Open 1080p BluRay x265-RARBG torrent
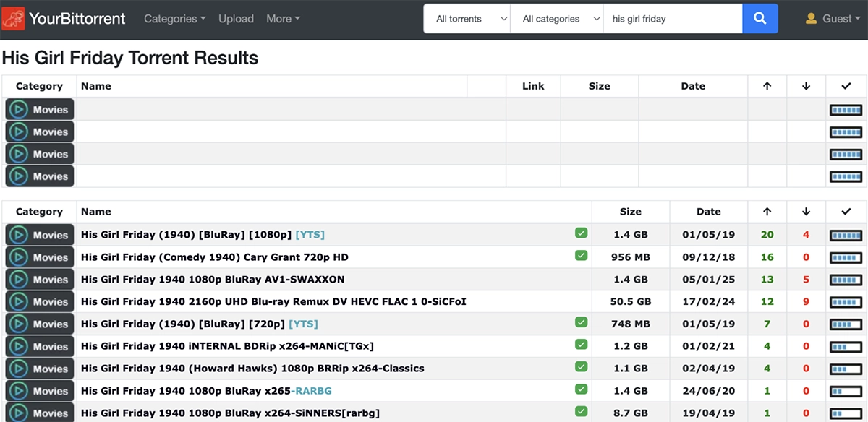The height and width of the screenshot is (422, 868). (x=206, y=392)
